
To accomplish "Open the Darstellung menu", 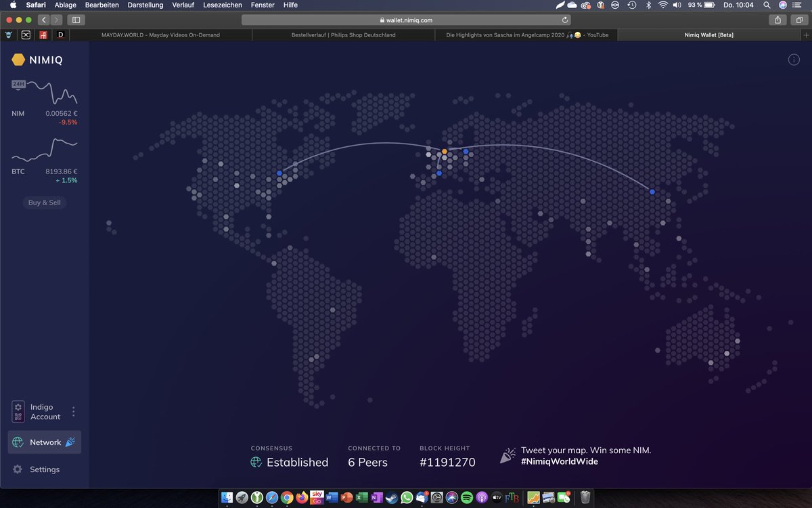I will click(x=145, y=5).
